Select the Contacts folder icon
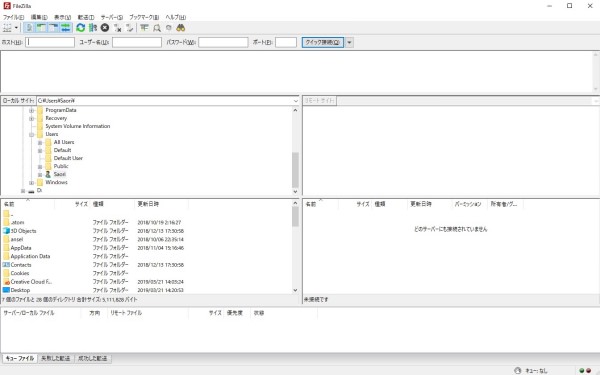The height and width of the screenshot is (375, 600). 6,264
